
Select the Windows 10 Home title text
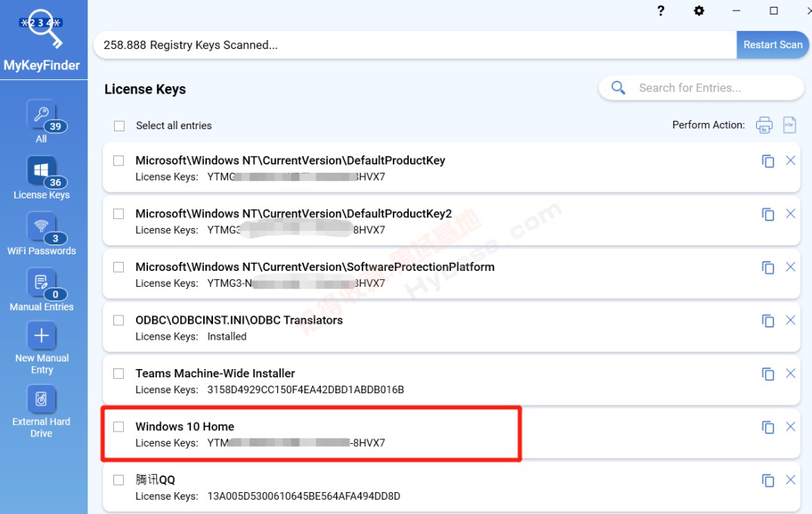(185, 426)
